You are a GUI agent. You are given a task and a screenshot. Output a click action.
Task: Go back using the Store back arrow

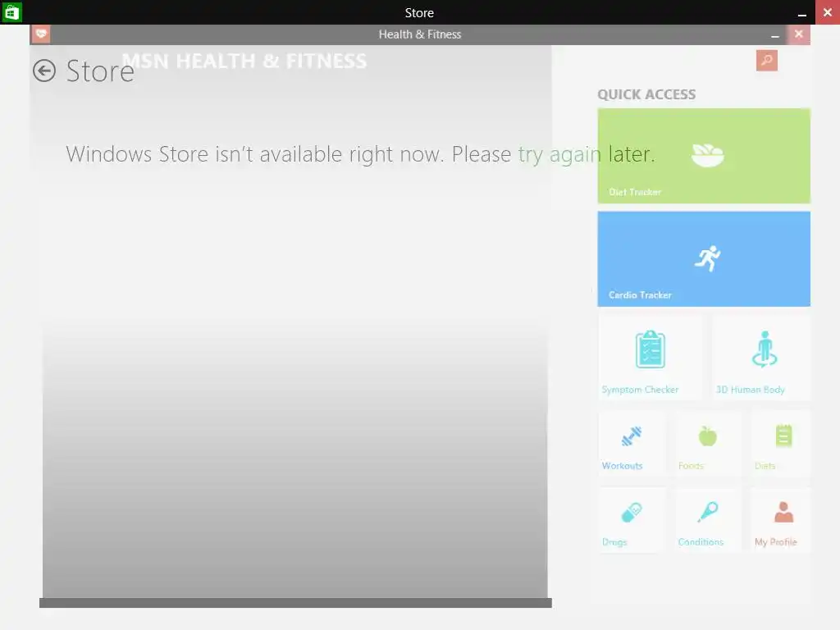click(x=44, y=71)
